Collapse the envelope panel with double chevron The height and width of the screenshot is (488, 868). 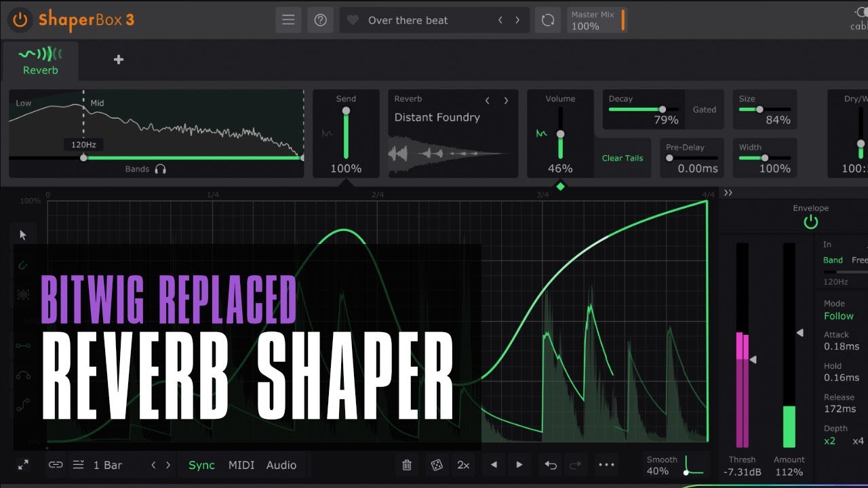click(x=728, y=193)
